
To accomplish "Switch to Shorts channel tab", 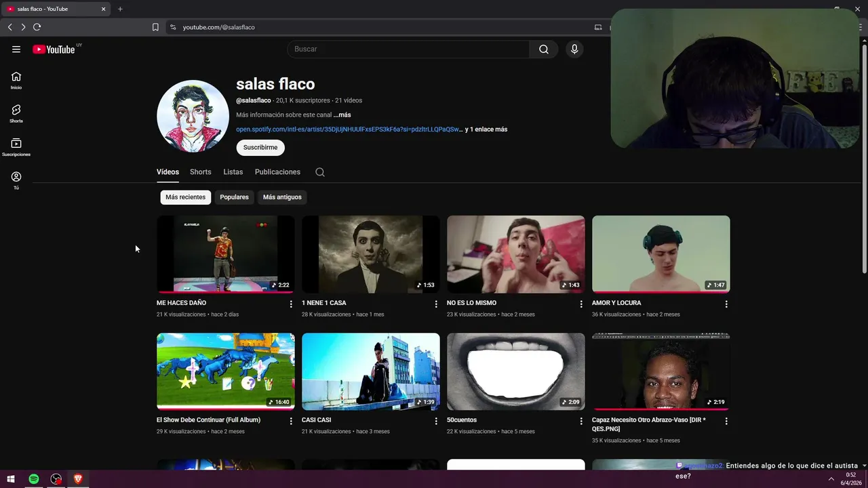I will (x=201, y=172).
